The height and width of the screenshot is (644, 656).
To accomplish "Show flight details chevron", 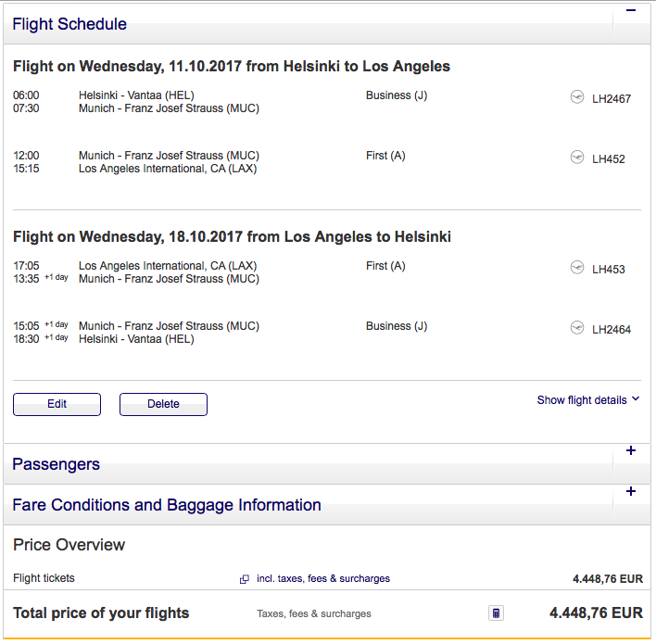I will [x=636, y=399].
